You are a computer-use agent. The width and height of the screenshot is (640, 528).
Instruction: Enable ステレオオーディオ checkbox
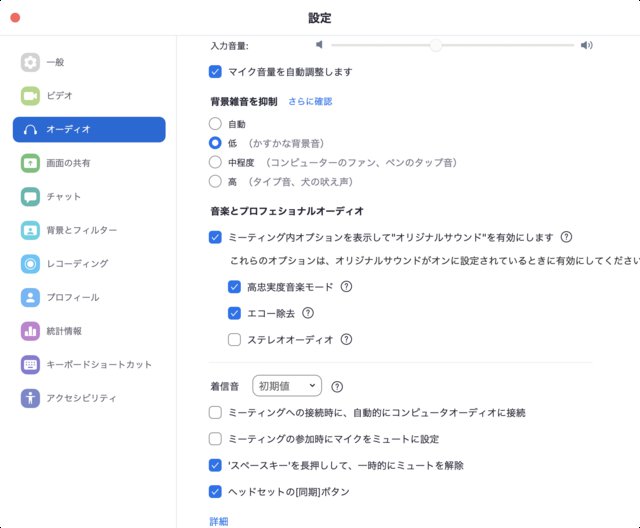pyautogui.click(x=234, y=339)
